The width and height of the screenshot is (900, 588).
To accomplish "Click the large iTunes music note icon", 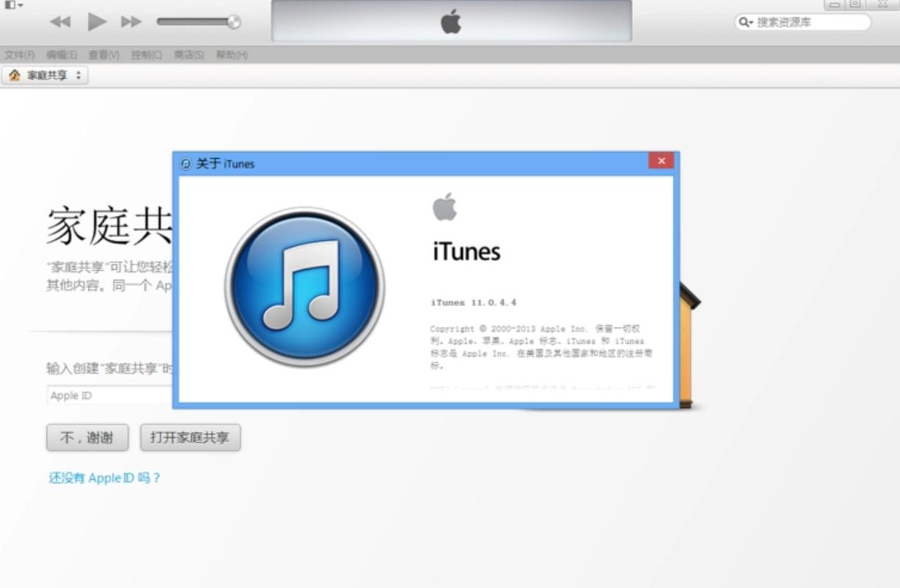I will (304, 287).
